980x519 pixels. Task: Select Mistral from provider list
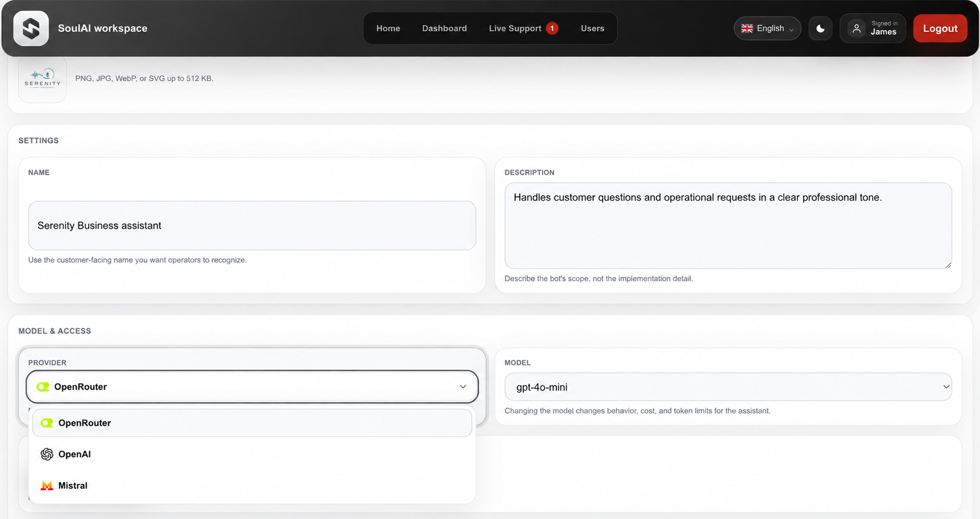(252, 485)
